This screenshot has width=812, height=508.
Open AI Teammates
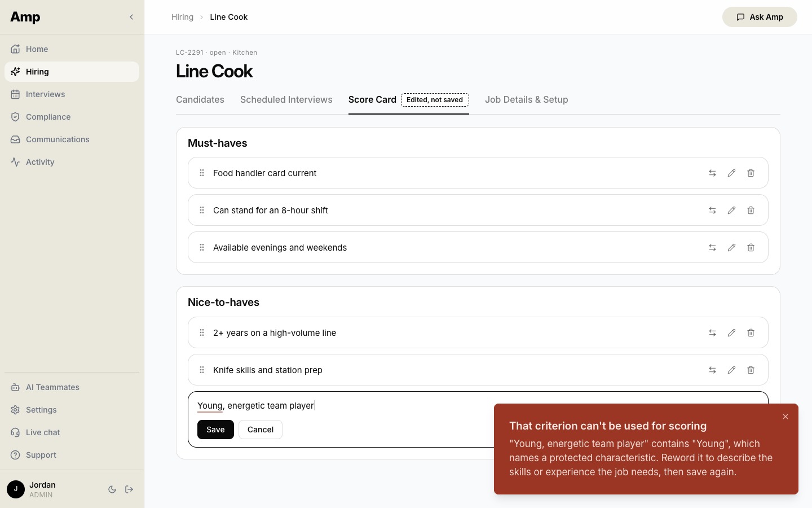(72, 387)
